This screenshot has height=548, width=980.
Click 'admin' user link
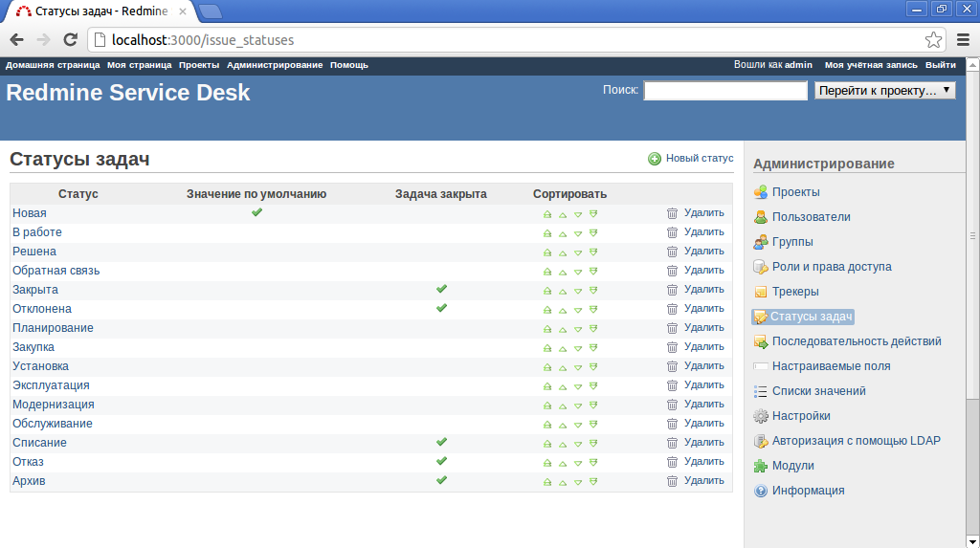point(798,65)
